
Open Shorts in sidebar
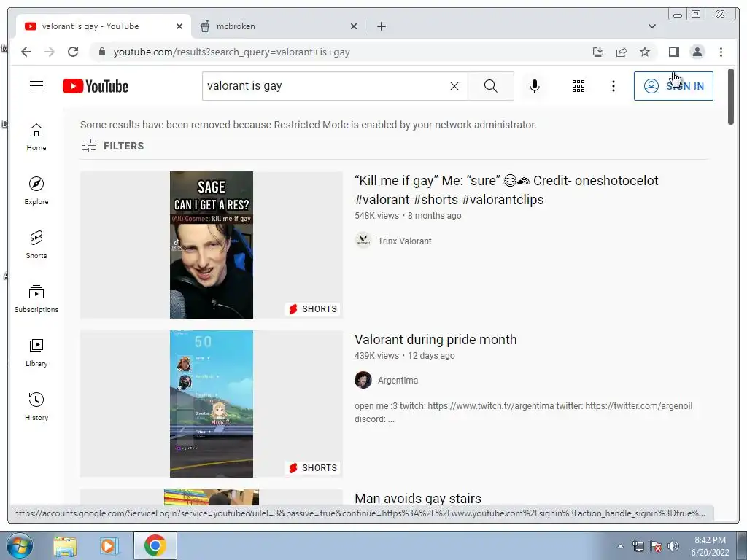36,245
